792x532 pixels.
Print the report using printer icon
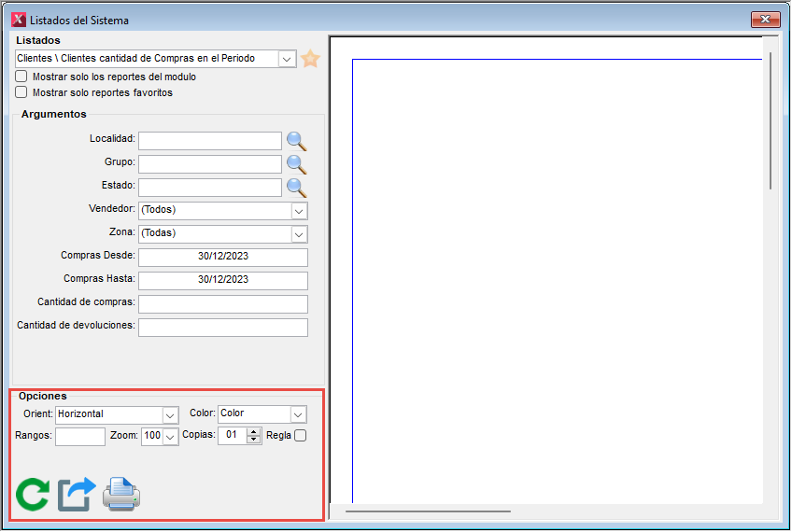(121, 494)
